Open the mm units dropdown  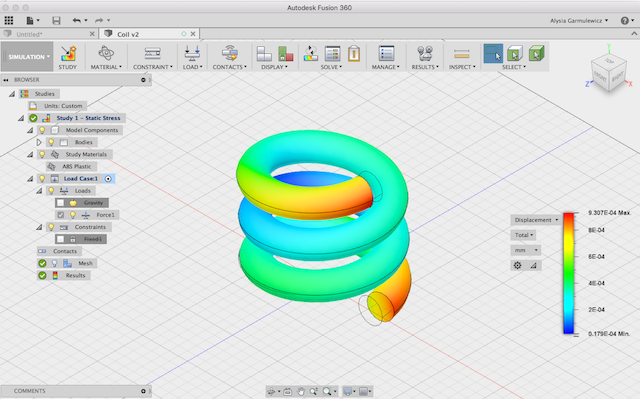click(526, 250)
